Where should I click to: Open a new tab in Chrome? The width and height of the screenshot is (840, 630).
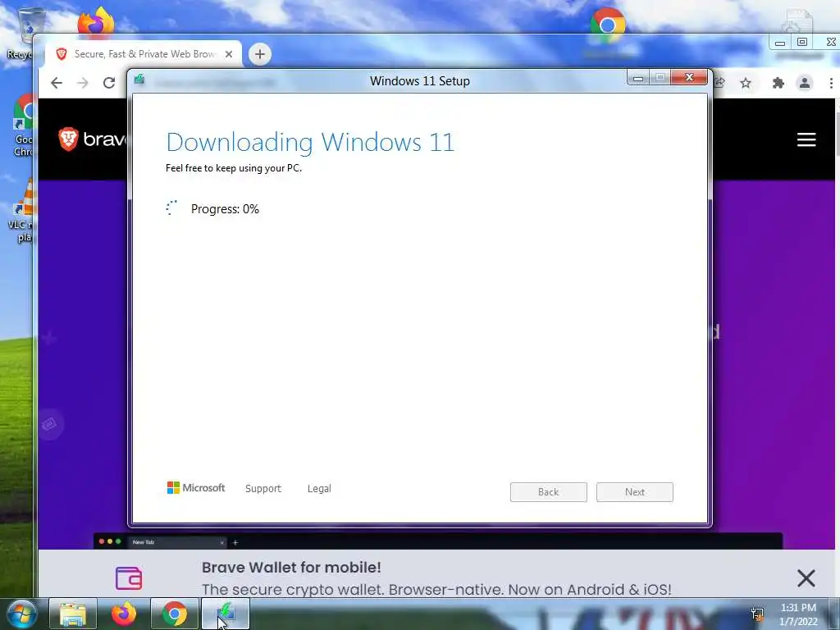tap(260, 54)
